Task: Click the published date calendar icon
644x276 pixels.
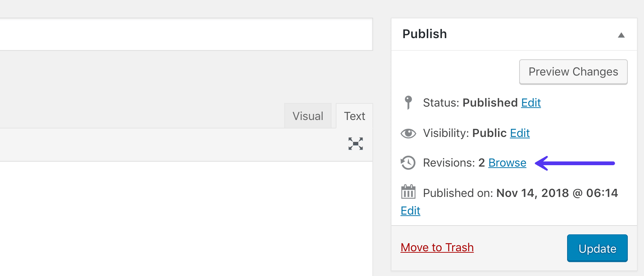Action: click(x=408, y=192)
